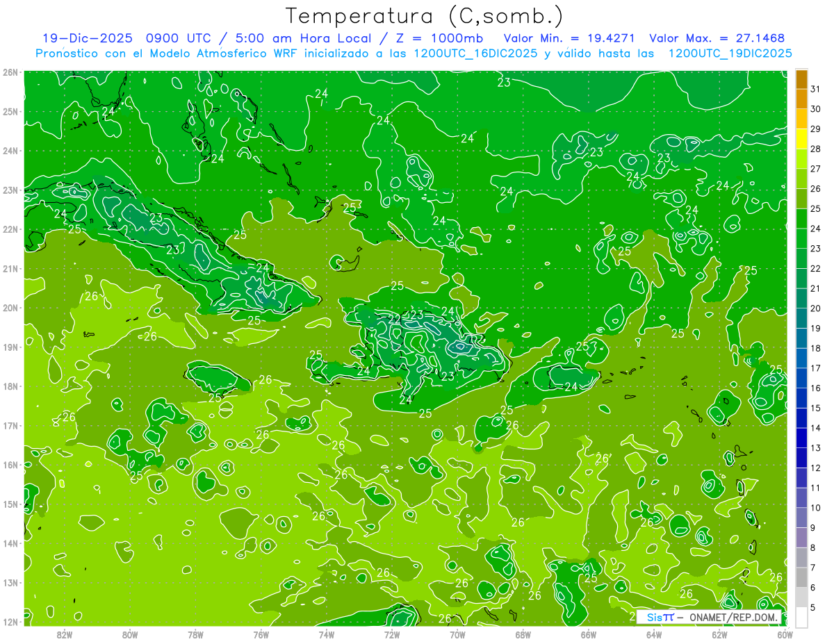Screen dimensions: 834x644
Task: Click the 20N latitude axis label
Action: coord(10,308)
